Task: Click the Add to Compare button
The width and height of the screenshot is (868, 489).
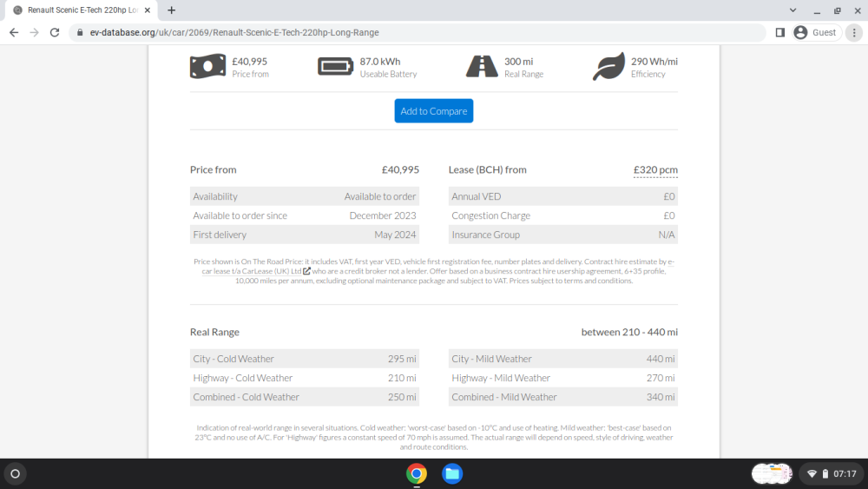Action: [433, 111]
